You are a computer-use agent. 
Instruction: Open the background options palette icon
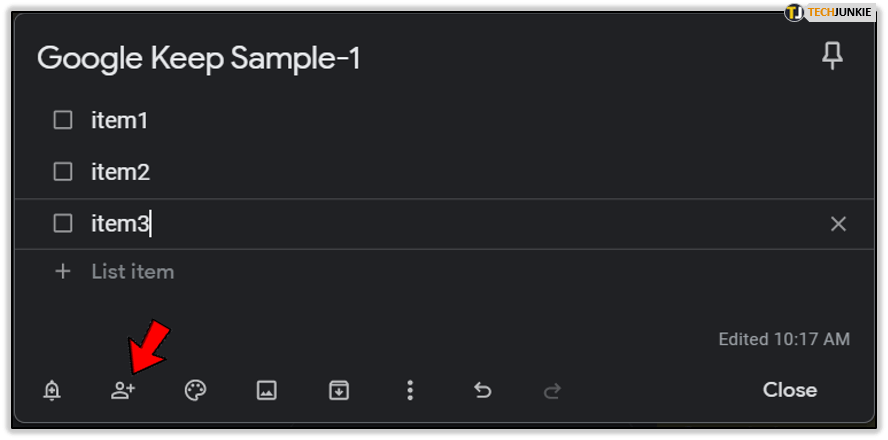[195, 390]
